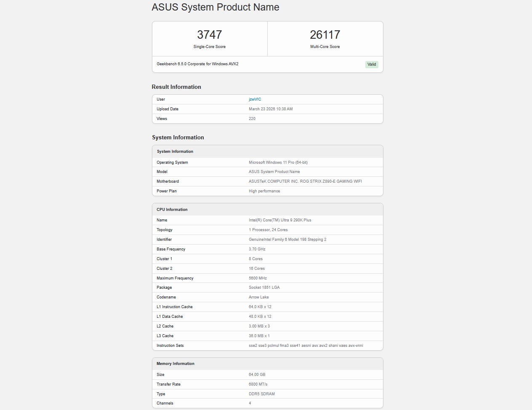The width and height of the screenshot is (532, 410).
Task: Select the Multi-Core Score panel
Action: pyautogui.click(x=325, y=38)
